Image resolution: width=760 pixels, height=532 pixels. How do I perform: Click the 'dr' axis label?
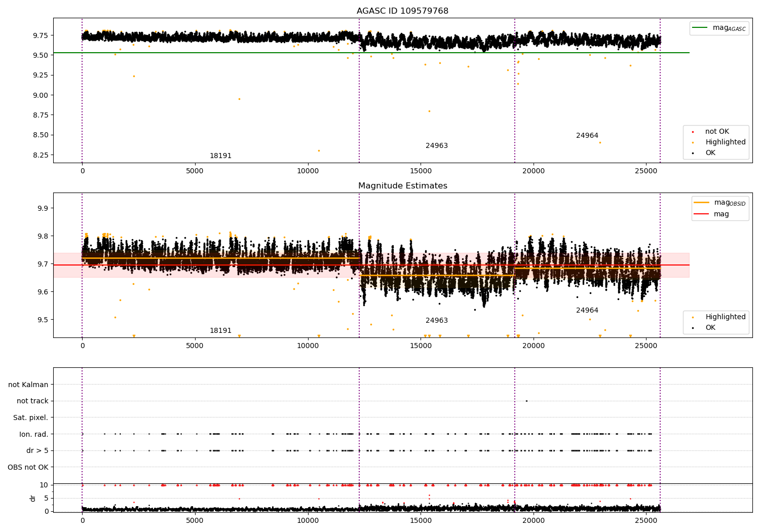tap(33, 498)
